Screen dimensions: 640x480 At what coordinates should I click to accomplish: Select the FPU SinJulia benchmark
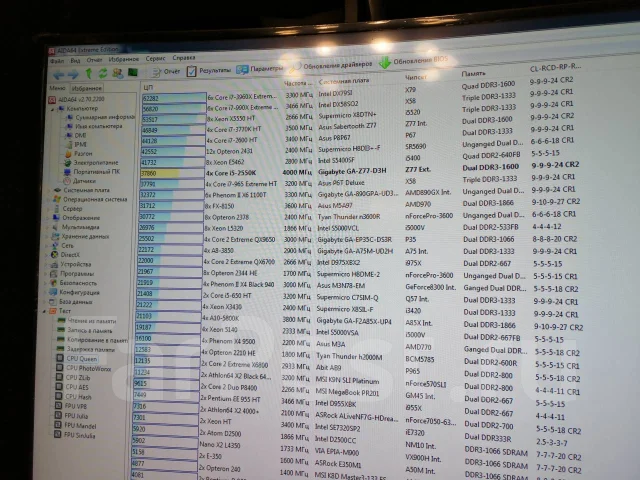[x=75, y=435]
